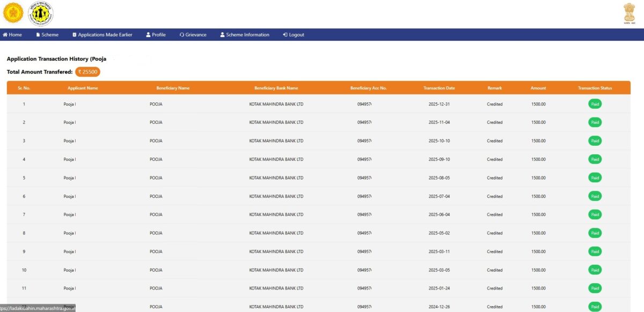The height and width of the screenshot is (312, 644).
Task: Click the Paid button for the 2025-08-05 transaction
Action: coord(595,177)
